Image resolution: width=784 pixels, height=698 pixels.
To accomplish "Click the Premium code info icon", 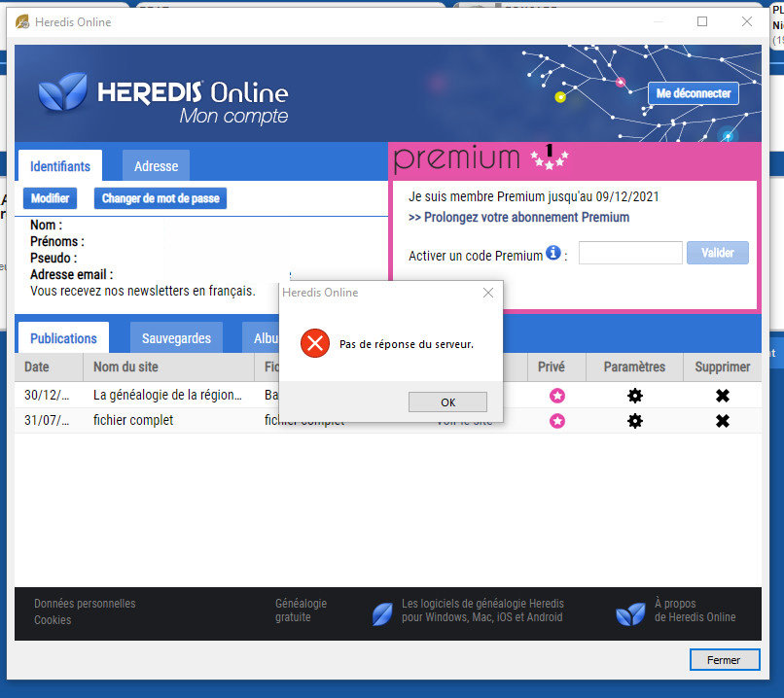I will (553, 253).
